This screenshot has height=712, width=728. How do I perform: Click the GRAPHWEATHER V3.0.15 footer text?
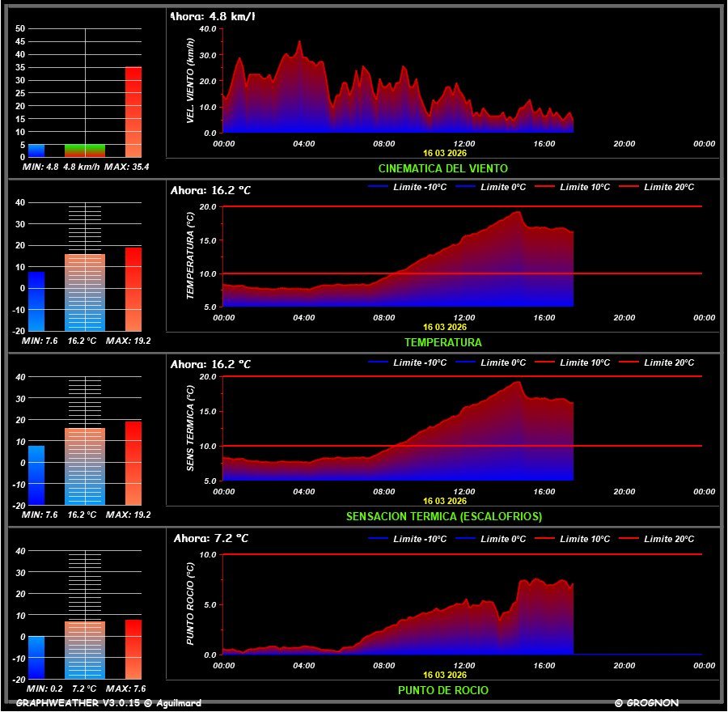[x=108, y=703]
